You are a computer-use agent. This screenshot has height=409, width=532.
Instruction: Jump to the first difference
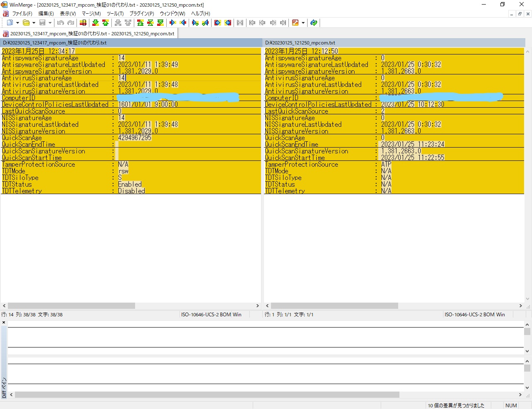click(140, 22)
